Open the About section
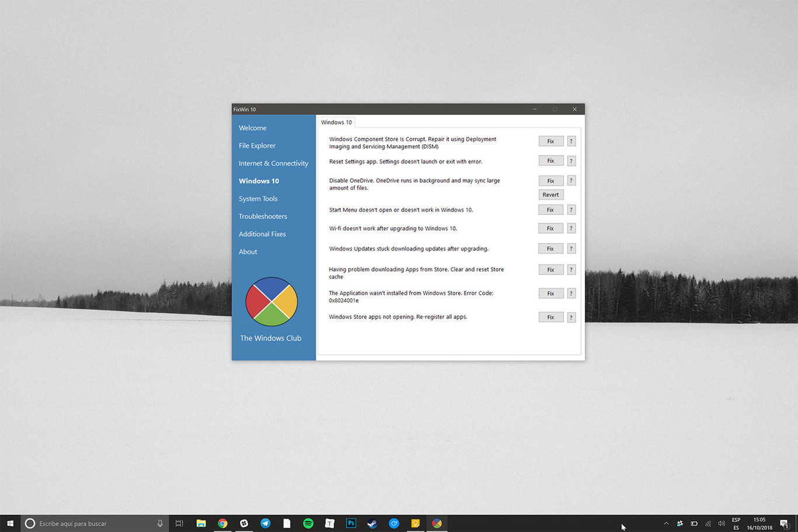 [x=248, y=252]
